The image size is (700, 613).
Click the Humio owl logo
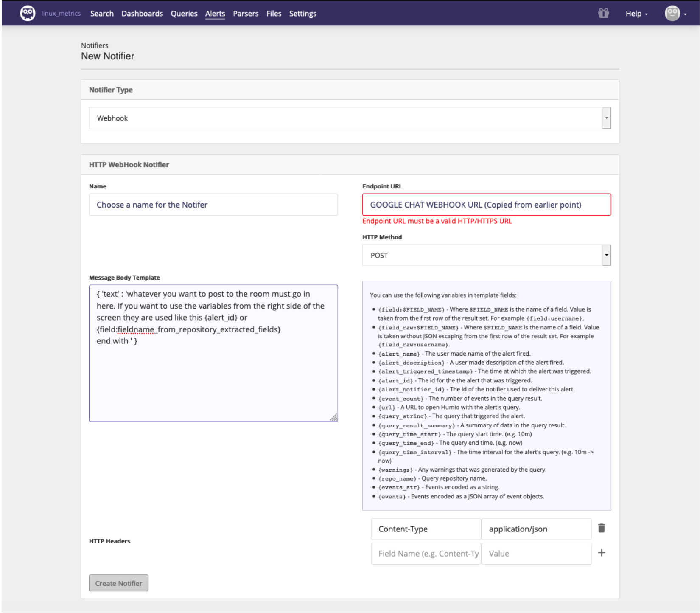point(28,14)
